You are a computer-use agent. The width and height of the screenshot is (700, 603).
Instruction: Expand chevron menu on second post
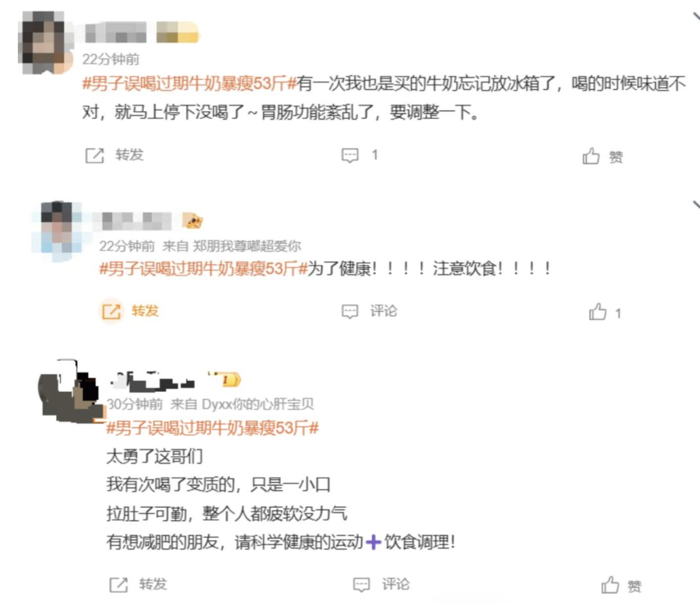click(696, 204)
